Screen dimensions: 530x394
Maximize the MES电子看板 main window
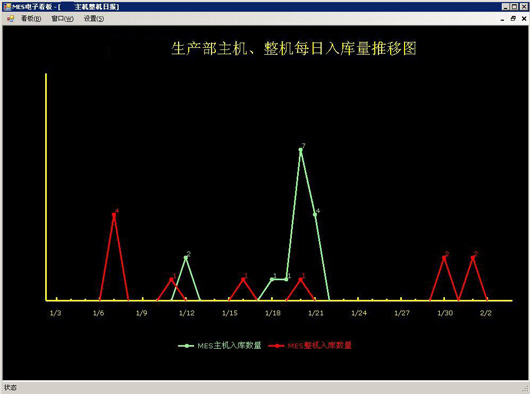(x=514, y=6)
